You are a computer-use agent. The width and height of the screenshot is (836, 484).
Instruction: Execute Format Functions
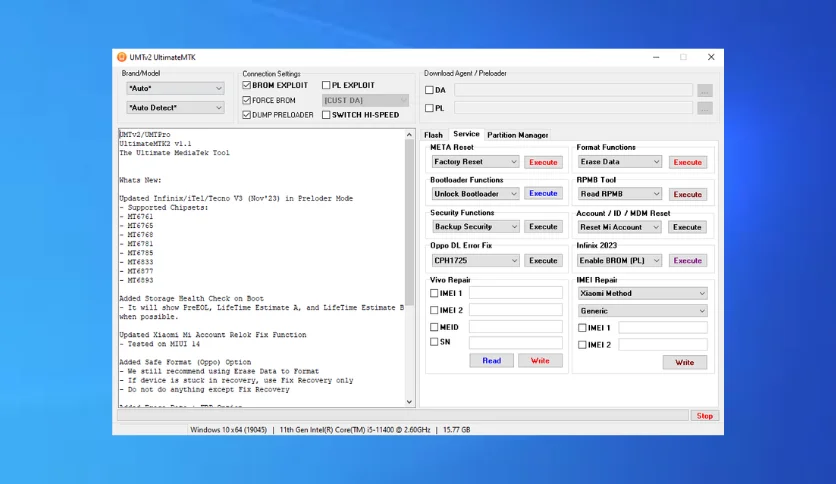tap(687, 162)
